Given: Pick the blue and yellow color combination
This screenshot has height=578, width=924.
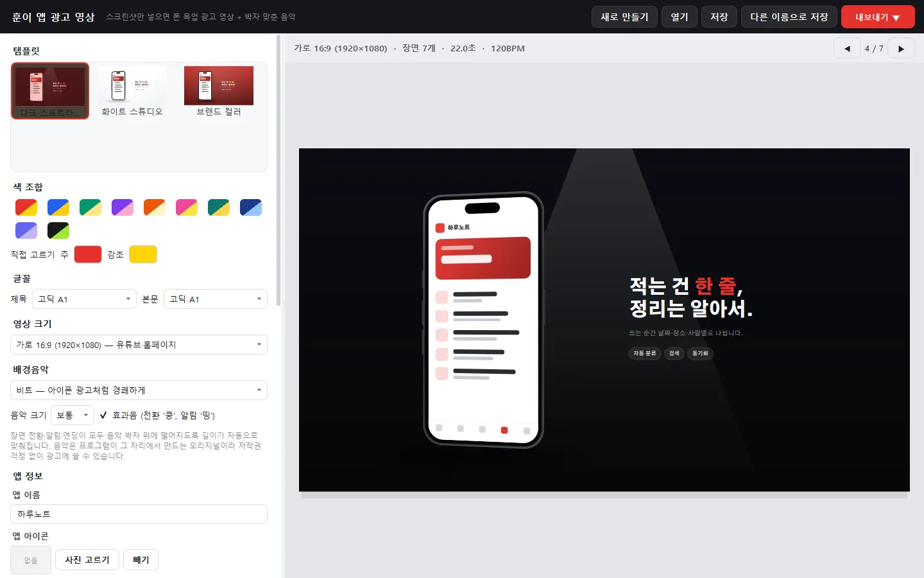Looking at the screenshot, I should (x=58, y=207).
